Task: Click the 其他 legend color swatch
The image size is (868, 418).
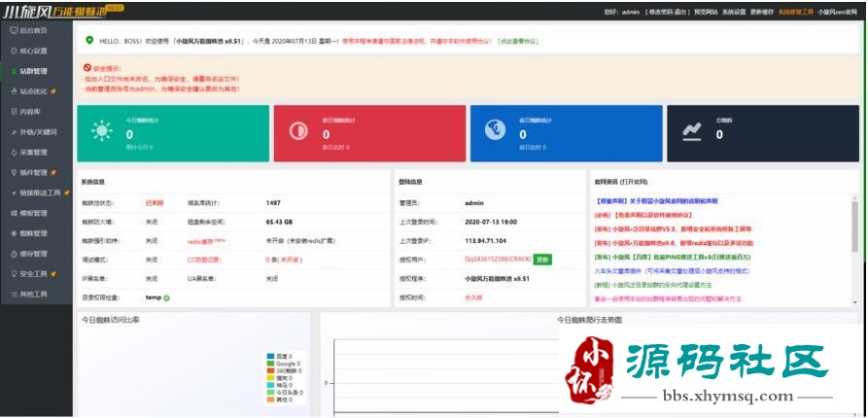Action: coord(270,400)
